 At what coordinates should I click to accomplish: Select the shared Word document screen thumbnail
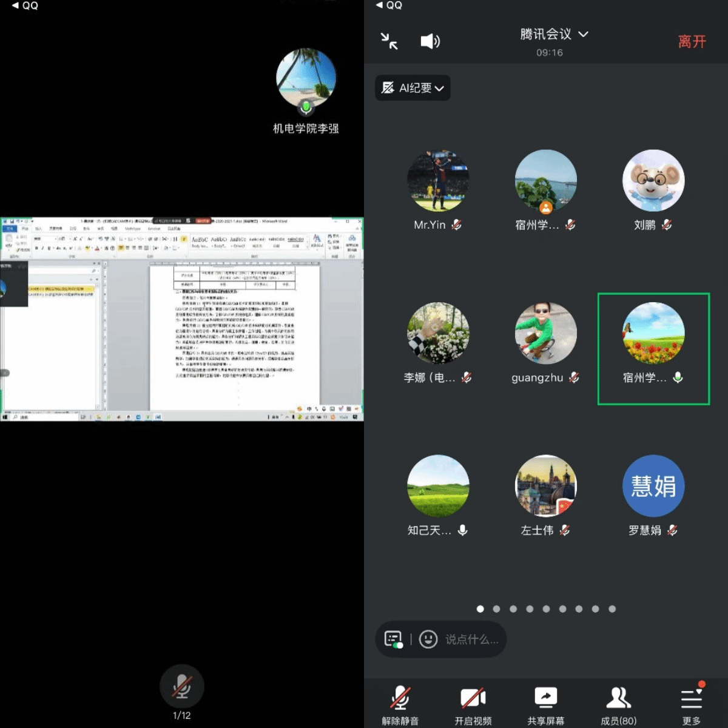point(182,319)
